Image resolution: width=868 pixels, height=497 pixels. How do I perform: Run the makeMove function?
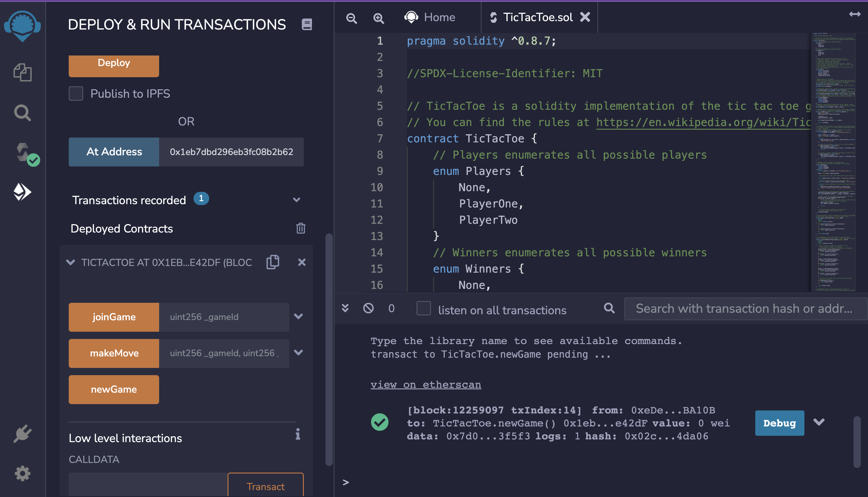114,353
